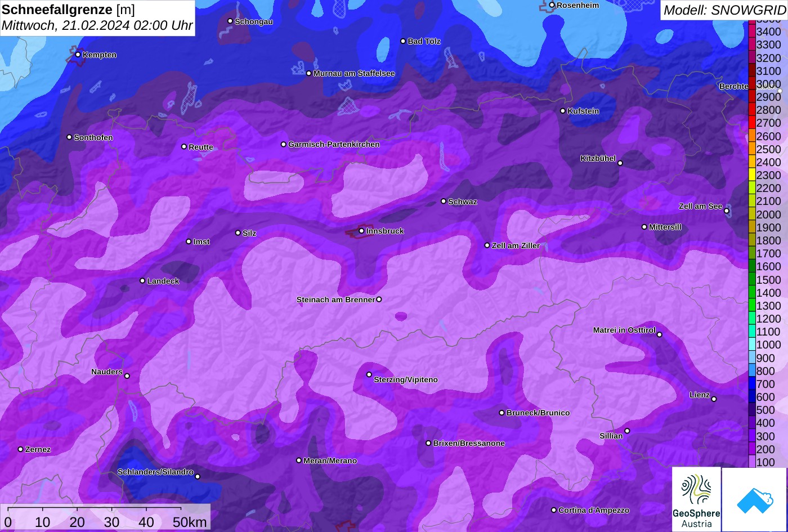The height and width of the screenshot is (532, 788).
Task: Pick the legend color swatch for 300
Action: click(x=752, y=435)
